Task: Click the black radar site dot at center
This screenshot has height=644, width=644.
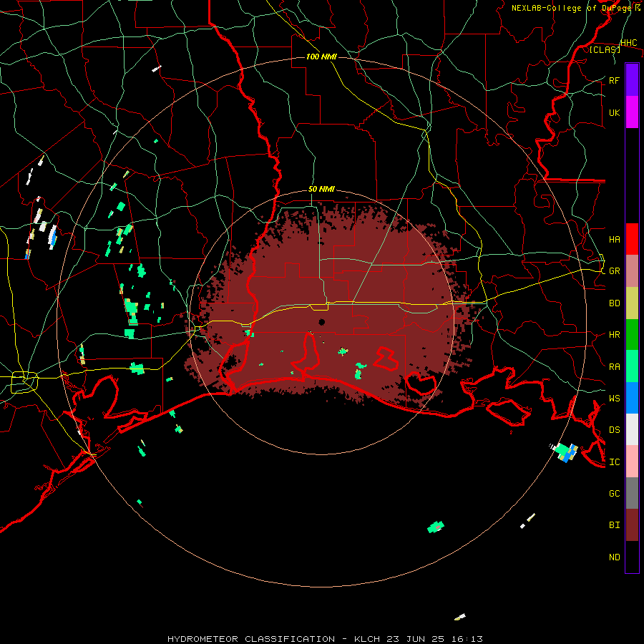Action: click(322, 322)
